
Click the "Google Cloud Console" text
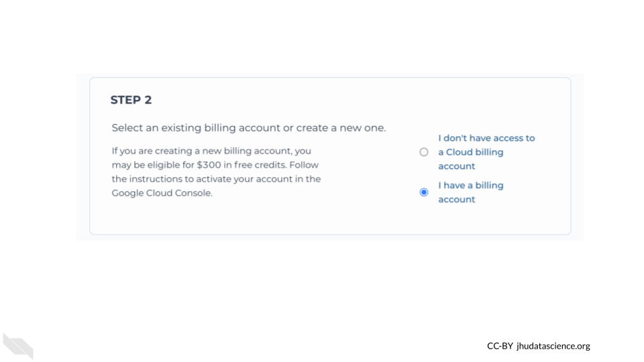pyautogui.click(x=162, y=193)
